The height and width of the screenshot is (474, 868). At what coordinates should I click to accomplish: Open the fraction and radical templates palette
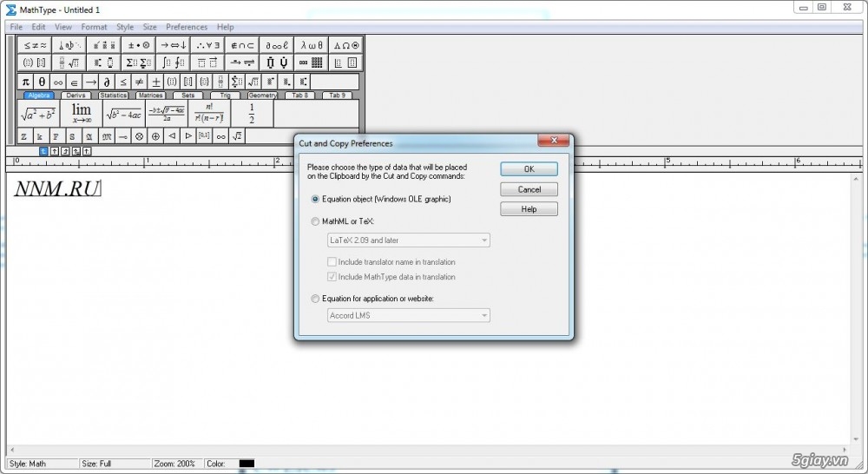click(x=69, y=63)
